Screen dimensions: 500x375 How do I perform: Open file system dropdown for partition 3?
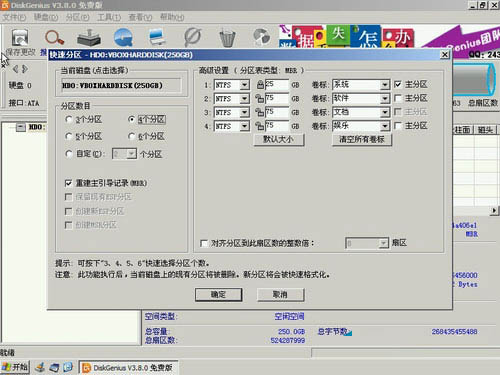(x=244, y=113)
